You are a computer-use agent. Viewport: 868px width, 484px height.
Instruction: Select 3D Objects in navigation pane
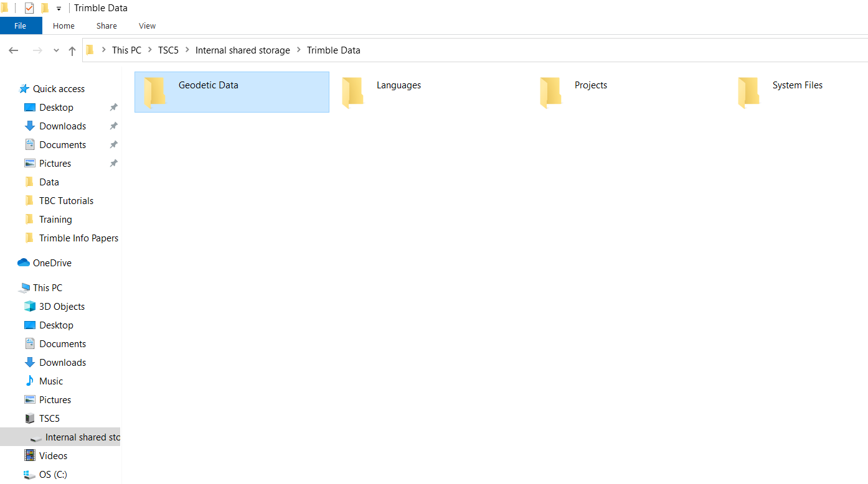29,306
